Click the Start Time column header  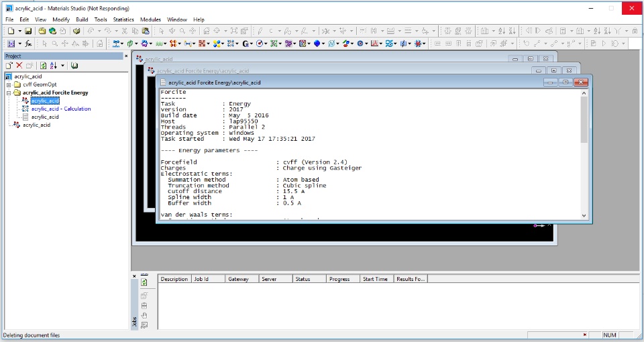(x=376, y=279)
